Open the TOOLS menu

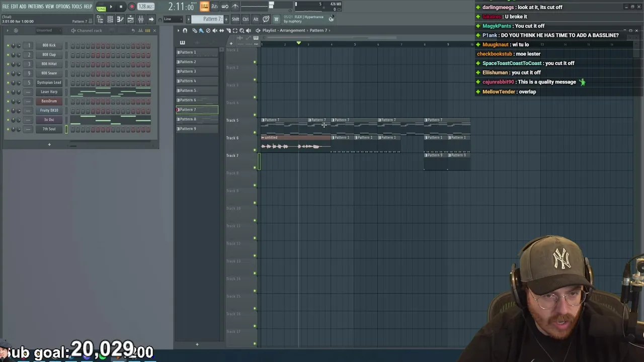pyautogui.click(x=76, y=7)
